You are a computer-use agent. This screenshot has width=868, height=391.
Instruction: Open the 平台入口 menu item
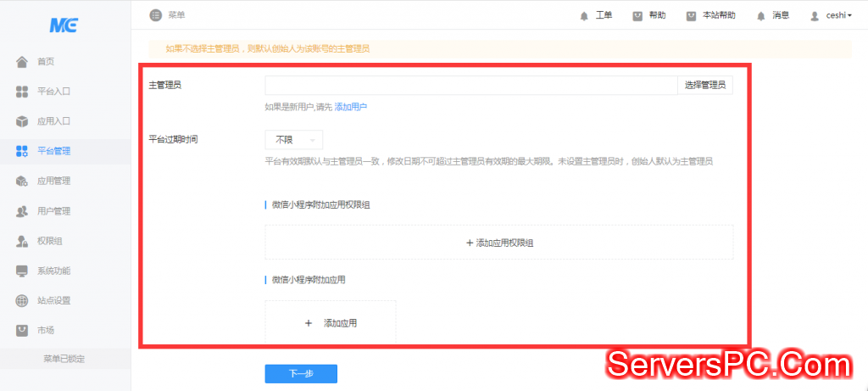pyautogui.click(x=65, y=92)
